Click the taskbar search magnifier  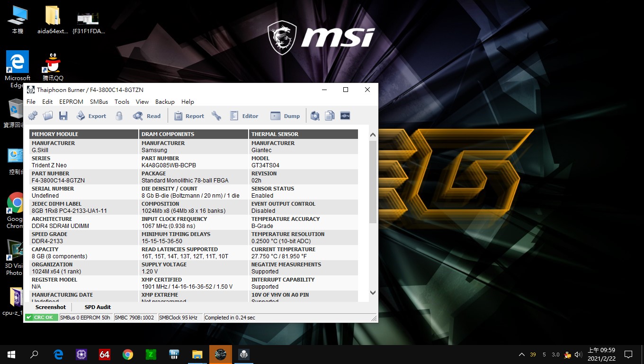(x=34, y=355)
